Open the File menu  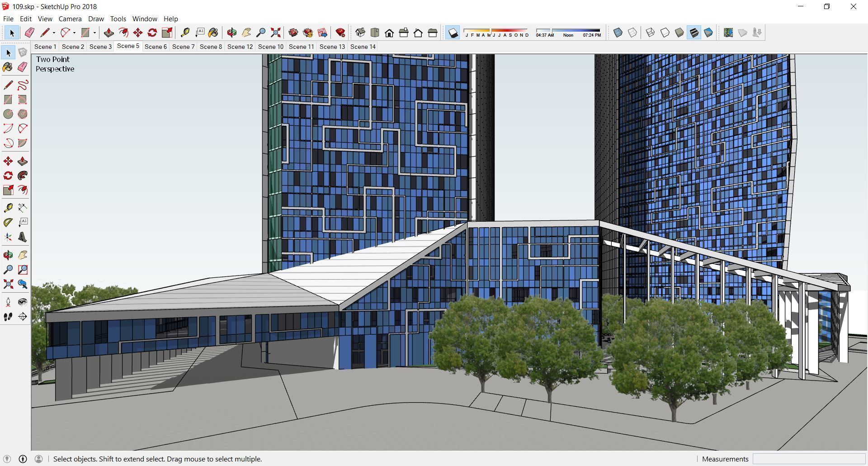8,19
